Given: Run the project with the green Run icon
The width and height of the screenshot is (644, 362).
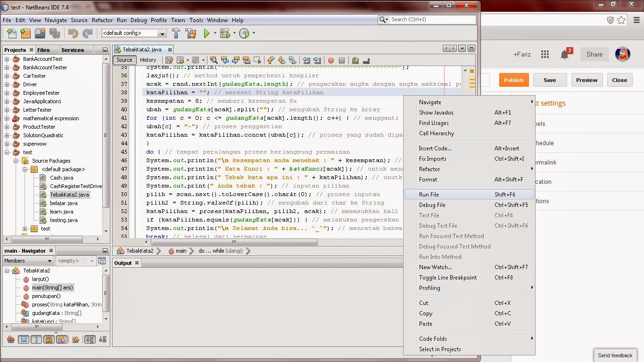Looking at the screenshot, I should [x=207, y=33].
